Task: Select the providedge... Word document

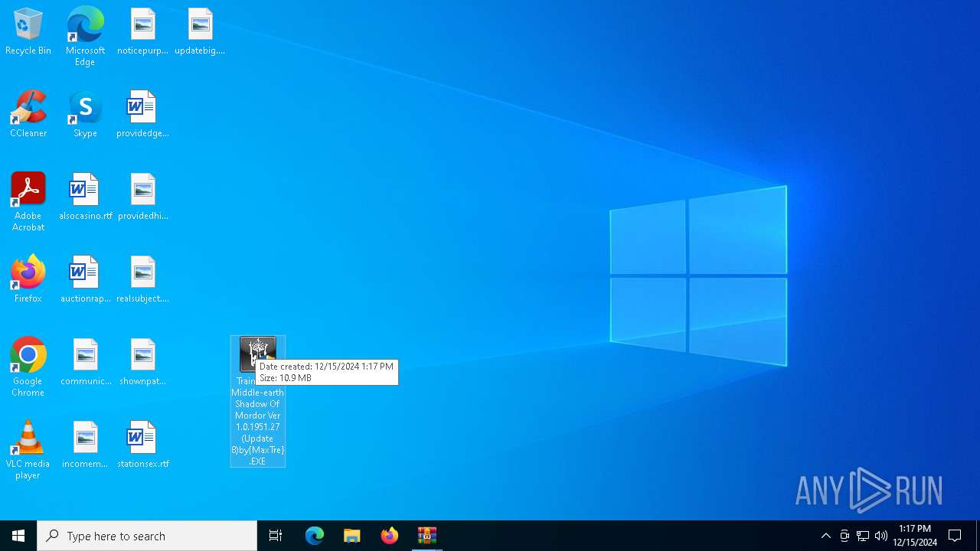Action: [x=142, y=115]
